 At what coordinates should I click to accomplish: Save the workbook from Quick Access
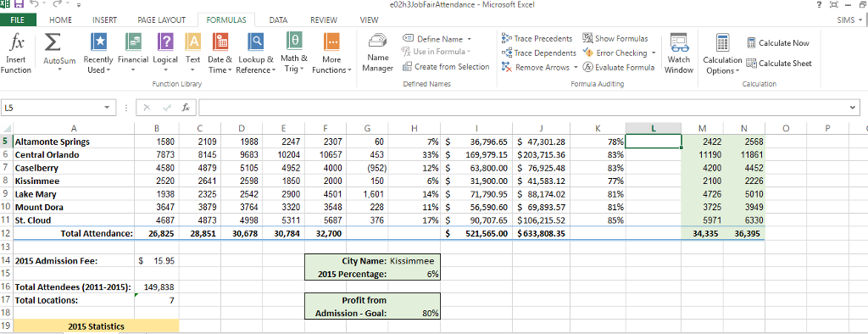tap(19, 4)
